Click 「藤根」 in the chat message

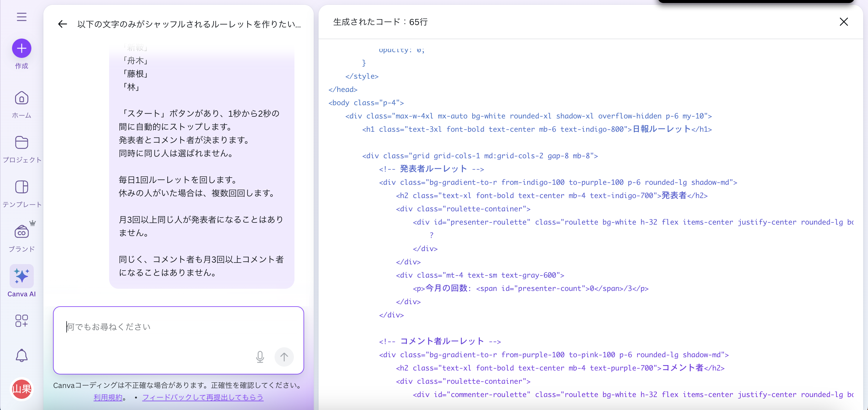135,74
